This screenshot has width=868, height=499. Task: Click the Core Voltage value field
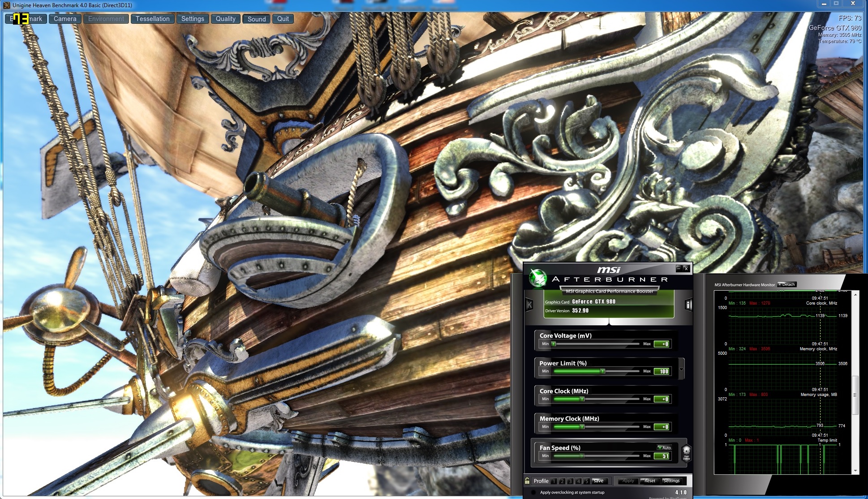click(662, 344)
